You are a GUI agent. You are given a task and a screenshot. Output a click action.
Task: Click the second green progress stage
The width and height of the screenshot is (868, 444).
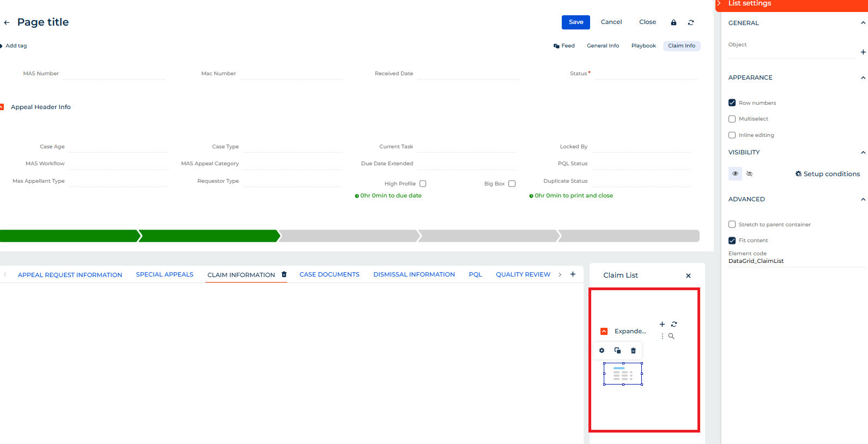[x=210, y=236]
